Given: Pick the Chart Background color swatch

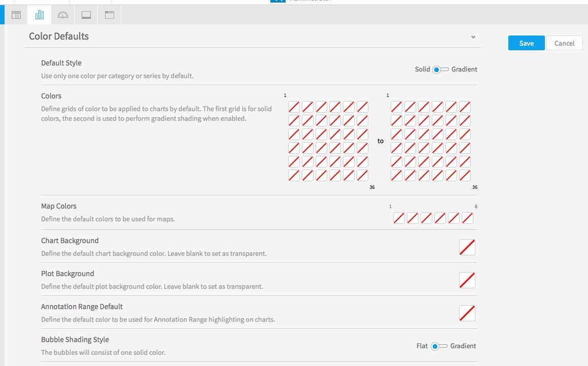Looking at the screenshot, I should click(467, 247).
